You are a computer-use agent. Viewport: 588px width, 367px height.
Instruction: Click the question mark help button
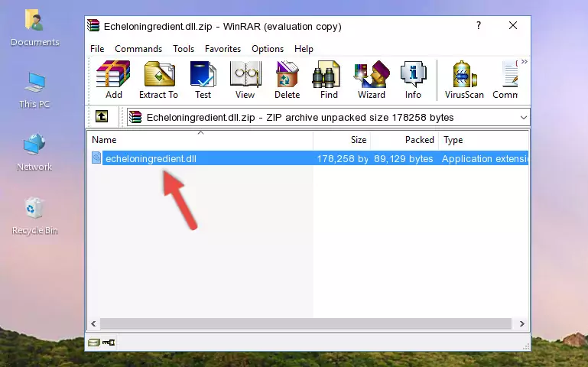click(479, 25)
